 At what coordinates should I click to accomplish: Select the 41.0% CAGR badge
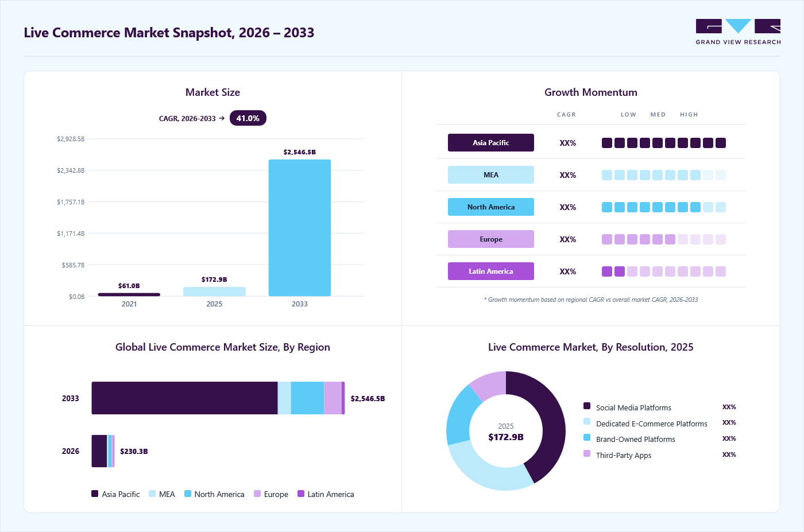click(248, 118)
